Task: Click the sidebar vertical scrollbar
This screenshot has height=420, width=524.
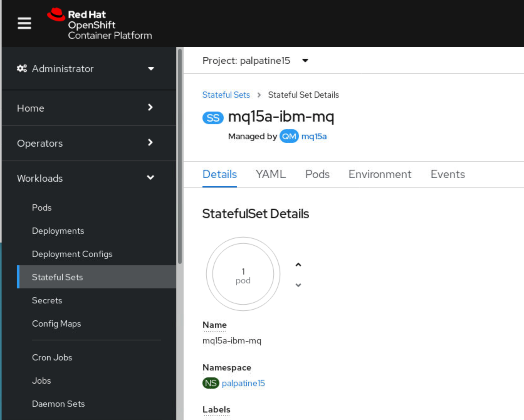Action: pyautogui.click(x=180, y=157)
